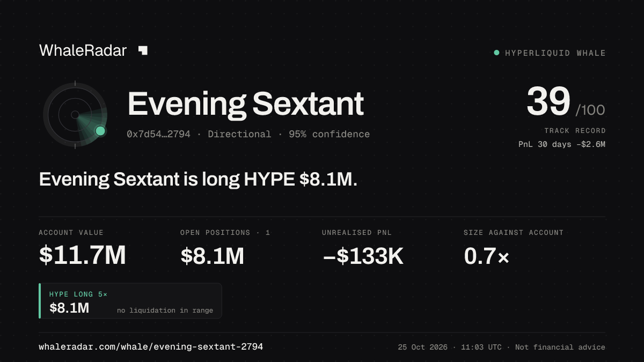Image resolution: width=644 pixels, height=362 pixels.
Task: Click the no liquidation in range note
Action: 165,311
